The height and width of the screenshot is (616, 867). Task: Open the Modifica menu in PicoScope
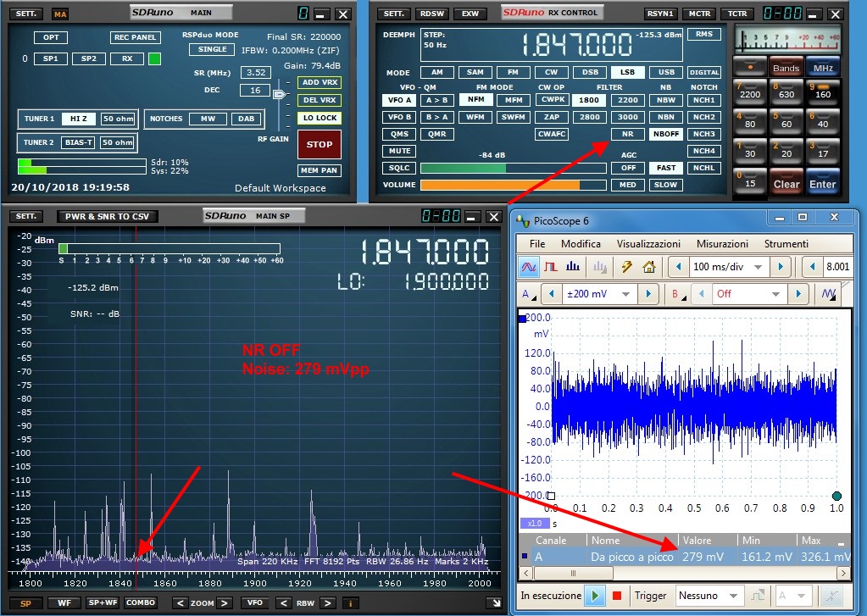581,244
